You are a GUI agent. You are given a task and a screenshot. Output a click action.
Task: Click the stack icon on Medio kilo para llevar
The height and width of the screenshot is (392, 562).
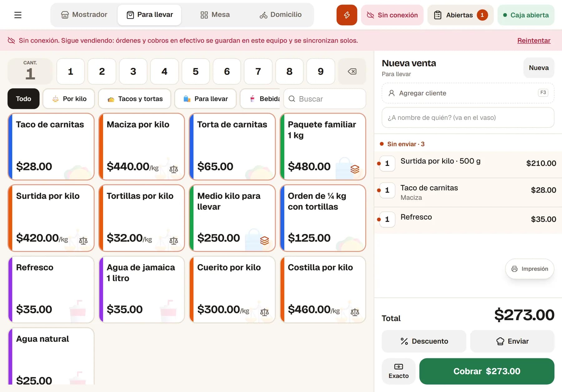coord(264,240)
